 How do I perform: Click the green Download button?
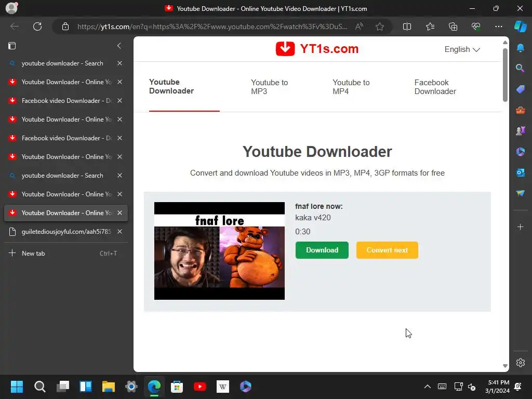pos(322,250)
